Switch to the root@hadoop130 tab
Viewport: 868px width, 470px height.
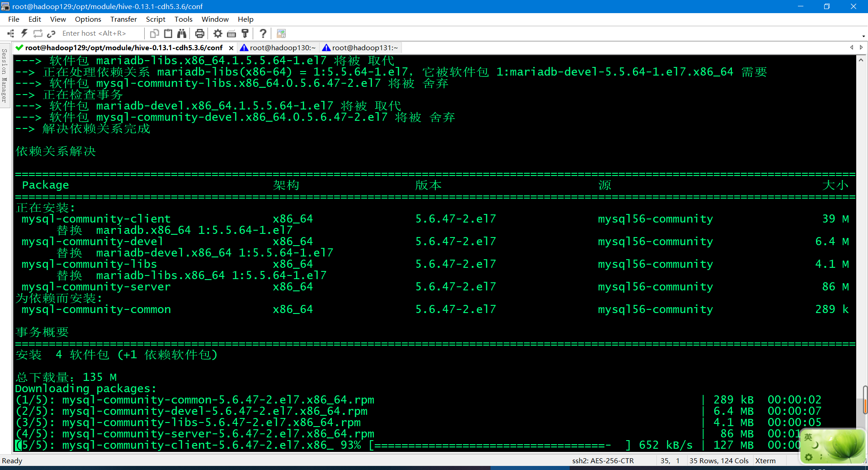pos(278,48)
